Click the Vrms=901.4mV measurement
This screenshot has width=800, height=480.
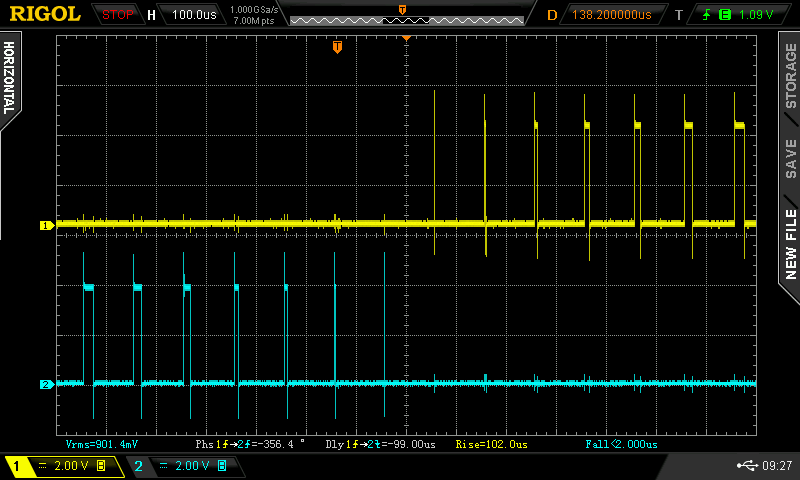101,443
